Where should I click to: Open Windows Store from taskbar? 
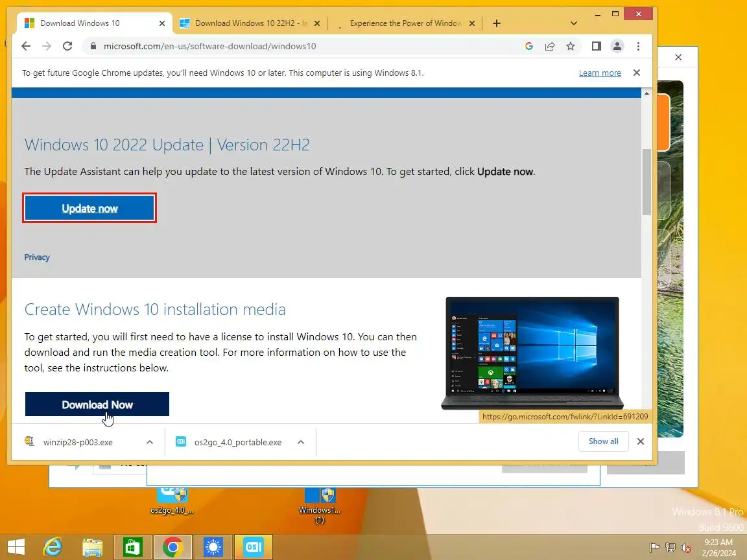[132, 547]
